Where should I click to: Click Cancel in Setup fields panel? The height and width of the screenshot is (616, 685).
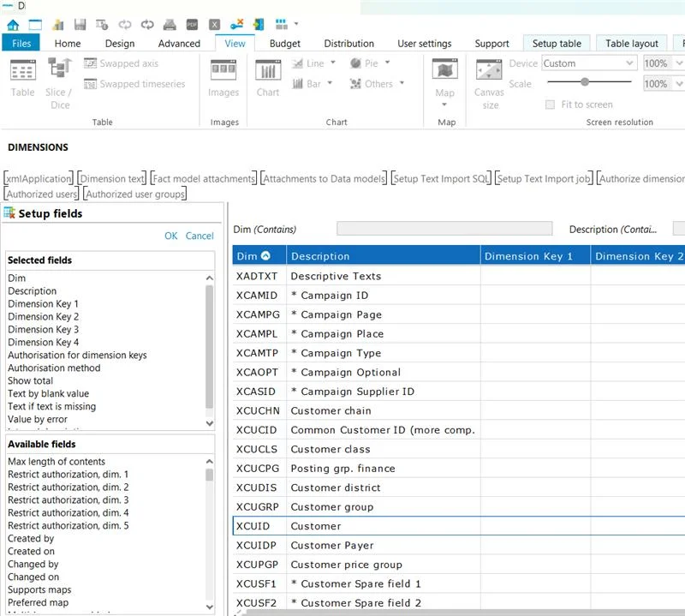(x=200, y=236)
